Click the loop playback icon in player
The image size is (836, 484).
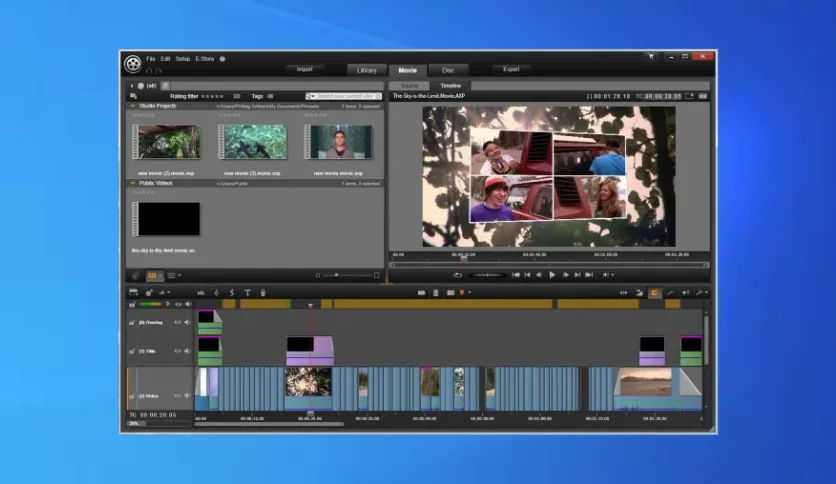pos(457,275)
